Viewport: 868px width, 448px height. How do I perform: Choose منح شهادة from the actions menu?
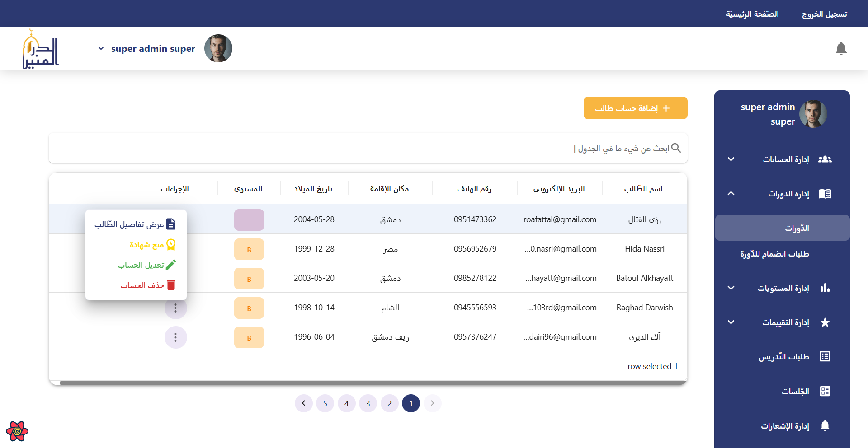point(152,245)
